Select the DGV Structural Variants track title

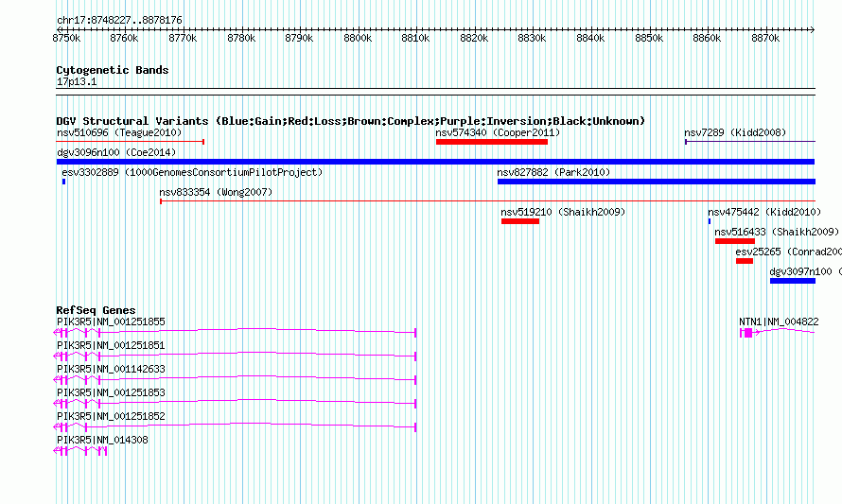pyautogui.click(x=351, y=121)
